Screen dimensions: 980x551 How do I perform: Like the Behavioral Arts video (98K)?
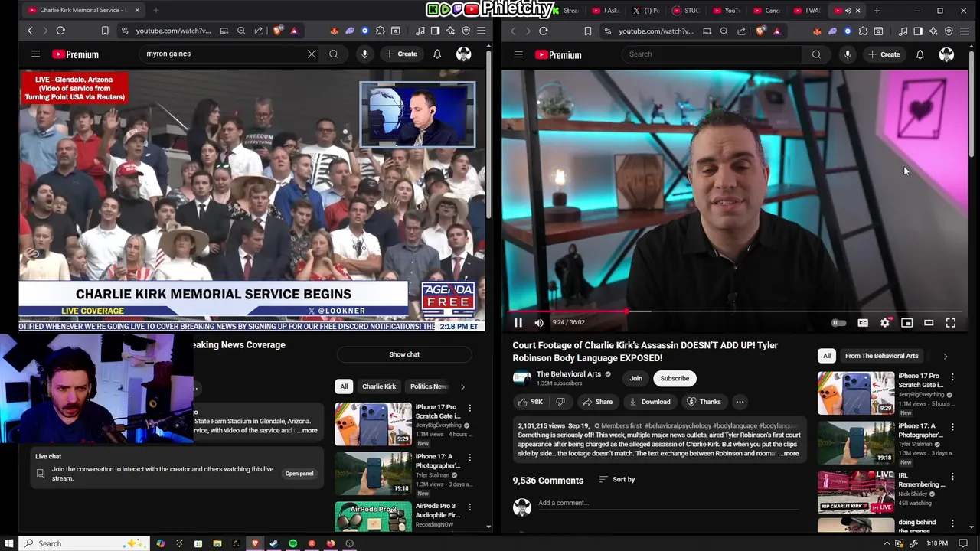click(x=530, y=402)
